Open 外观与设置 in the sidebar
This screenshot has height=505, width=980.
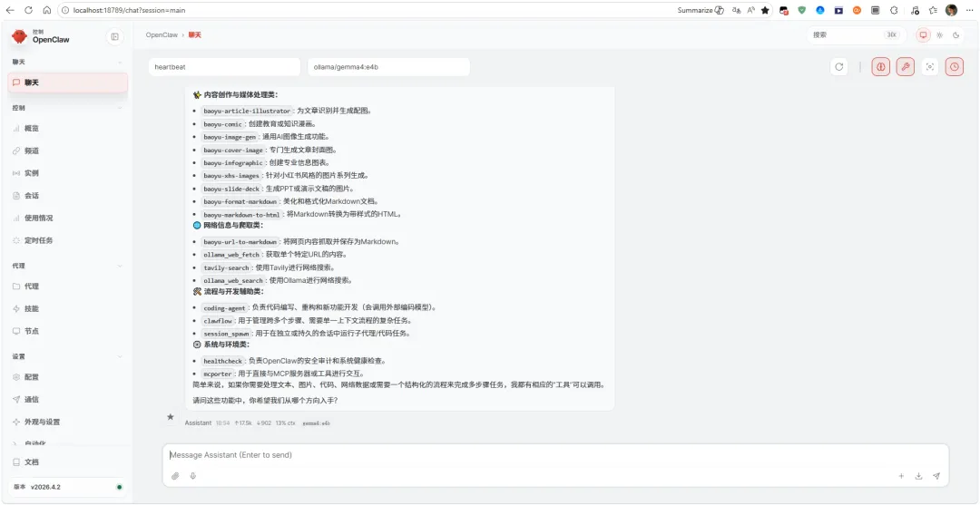click(67, 422)
